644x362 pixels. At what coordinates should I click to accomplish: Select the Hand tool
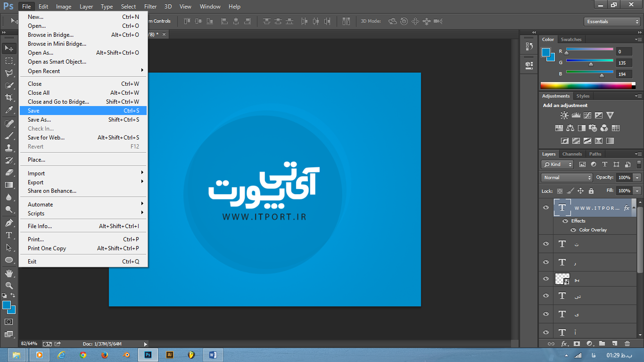pos(9,273)
